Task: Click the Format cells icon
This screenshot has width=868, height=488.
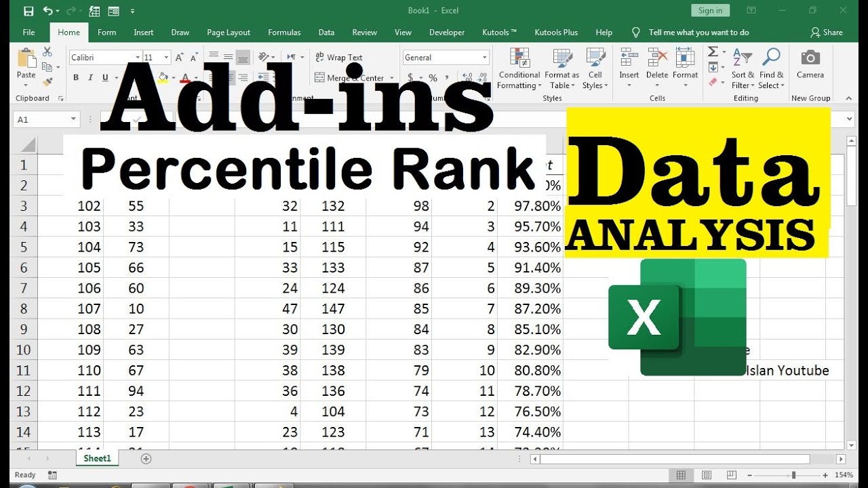Action: tap(685, 58)
